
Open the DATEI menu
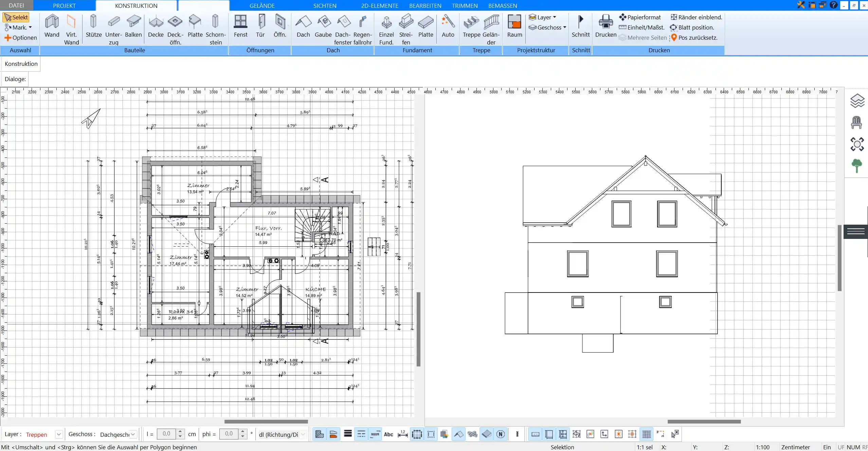[x=16, y=5]
